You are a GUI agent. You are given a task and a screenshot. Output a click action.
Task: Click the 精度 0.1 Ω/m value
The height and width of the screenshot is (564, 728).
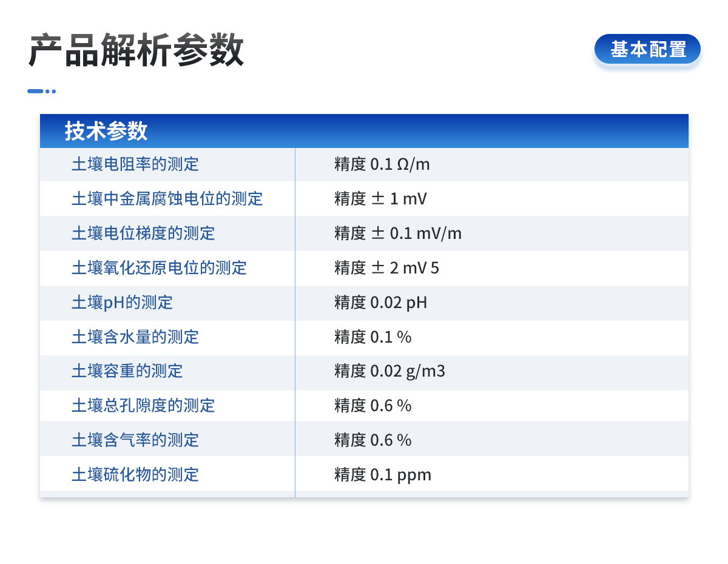coord(382,164)
